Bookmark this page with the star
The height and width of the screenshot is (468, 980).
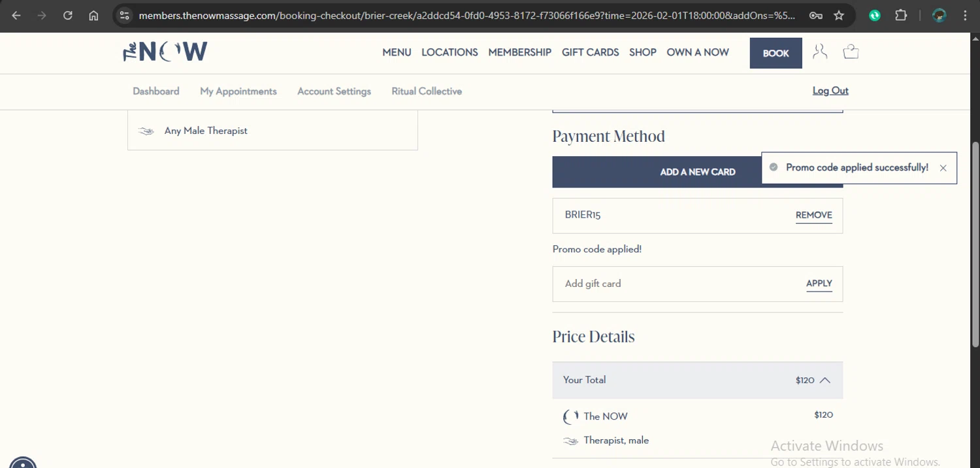(x=839, y=16)
